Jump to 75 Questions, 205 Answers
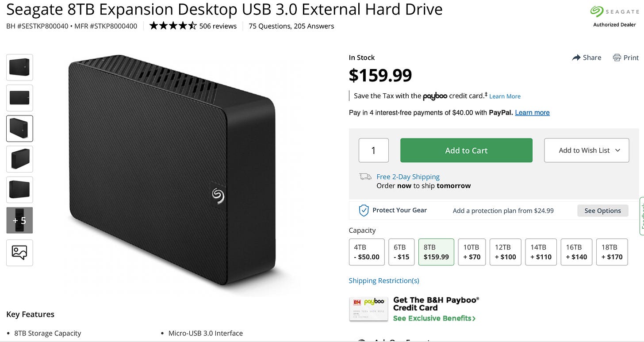Viewport: 644px width, 342px height. pyautogui.click(x=291, y=26)
